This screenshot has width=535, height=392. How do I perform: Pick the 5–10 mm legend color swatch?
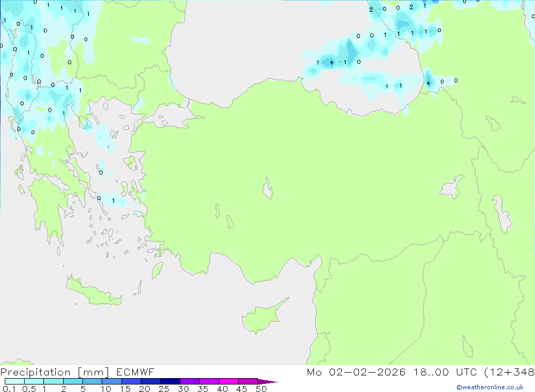93,381
